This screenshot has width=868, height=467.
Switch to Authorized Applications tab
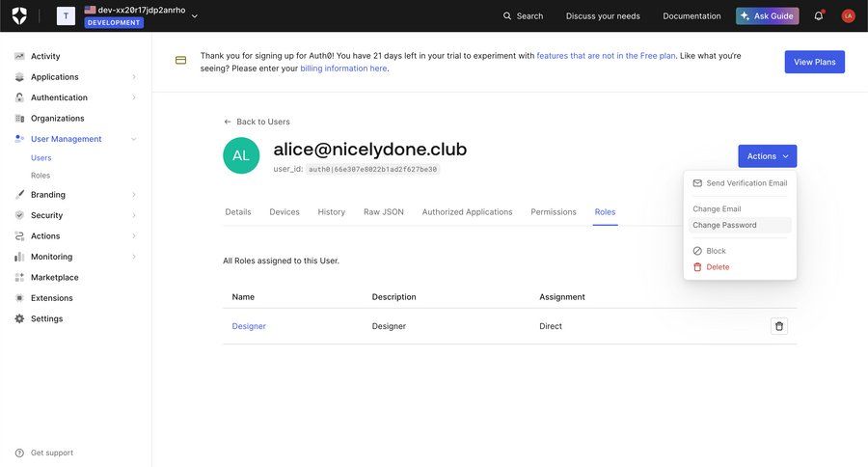(467, 211)
